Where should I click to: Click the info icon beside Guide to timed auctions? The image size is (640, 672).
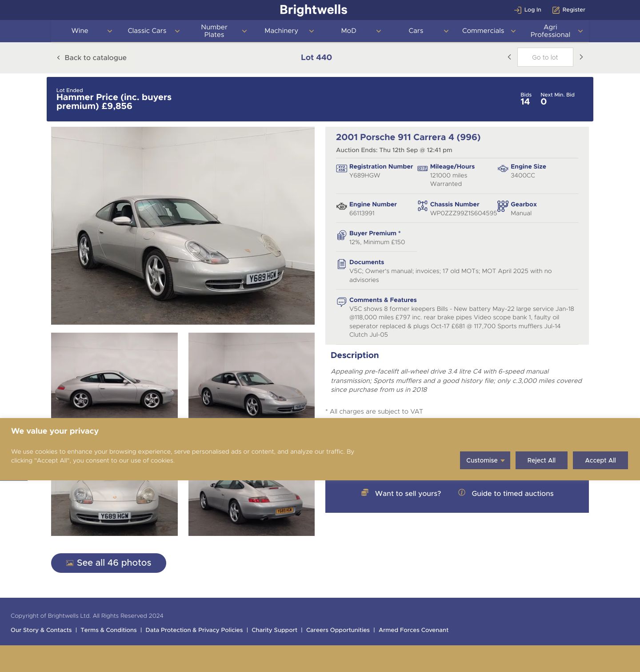click(462, 492)
